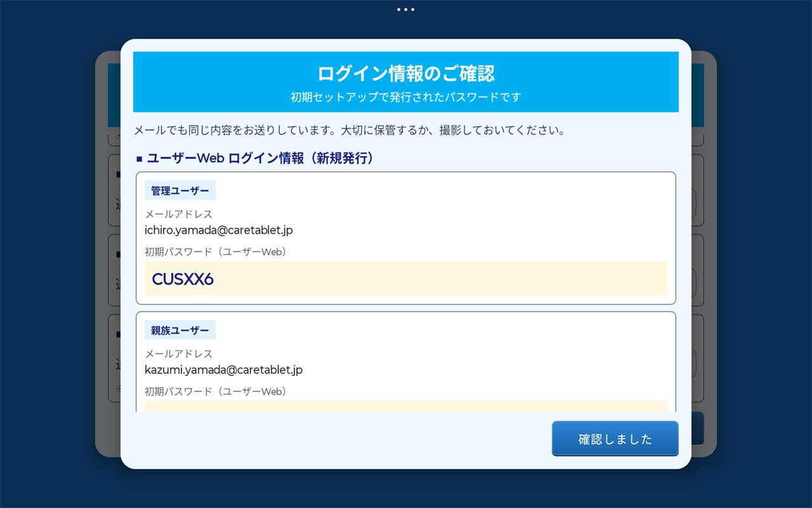Click email kazumi.yamada@caretablet.jp
Viewport: 812px width, 508px height.
224,370
